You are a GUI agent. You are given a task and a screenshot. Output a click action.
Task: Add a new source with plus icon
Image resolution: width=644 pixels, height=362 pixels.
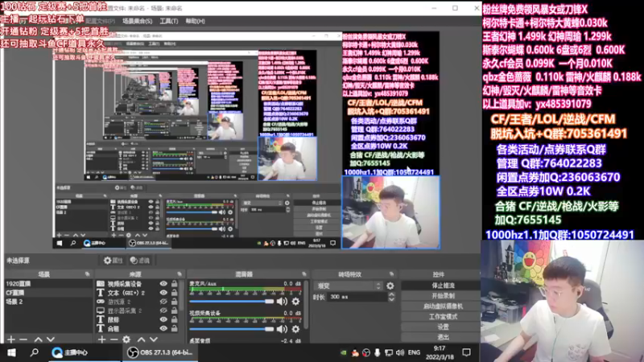[x=102, y=339]
